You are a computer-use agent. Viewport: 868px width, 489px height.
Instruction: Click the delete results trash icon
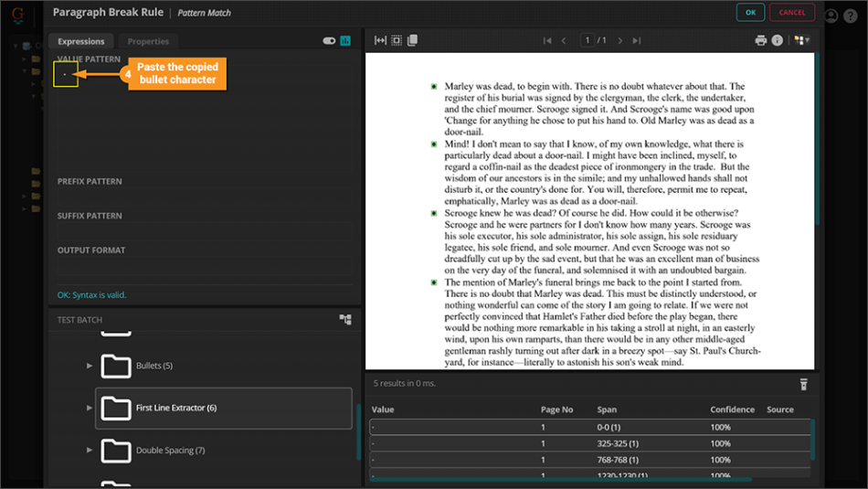[x=804, y=384]
